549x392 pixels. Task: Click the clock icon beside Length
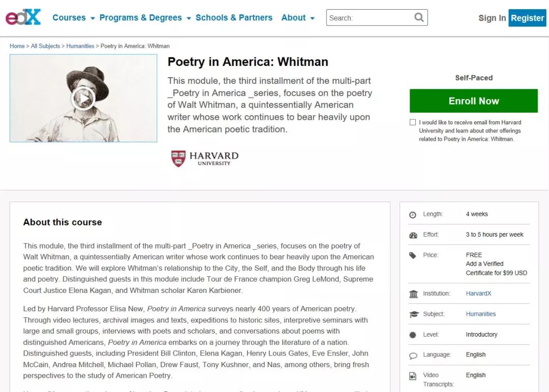[x=413, y=215]
